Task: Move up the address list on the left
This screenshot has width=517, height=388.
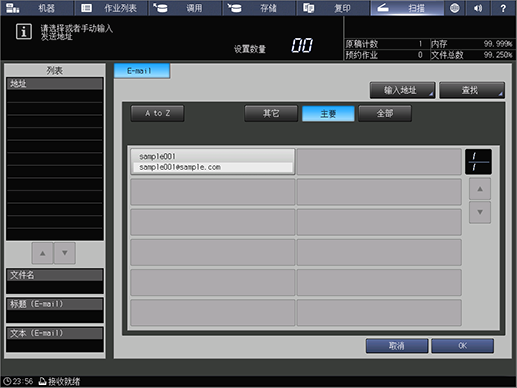Action: [x=43, y=253]
